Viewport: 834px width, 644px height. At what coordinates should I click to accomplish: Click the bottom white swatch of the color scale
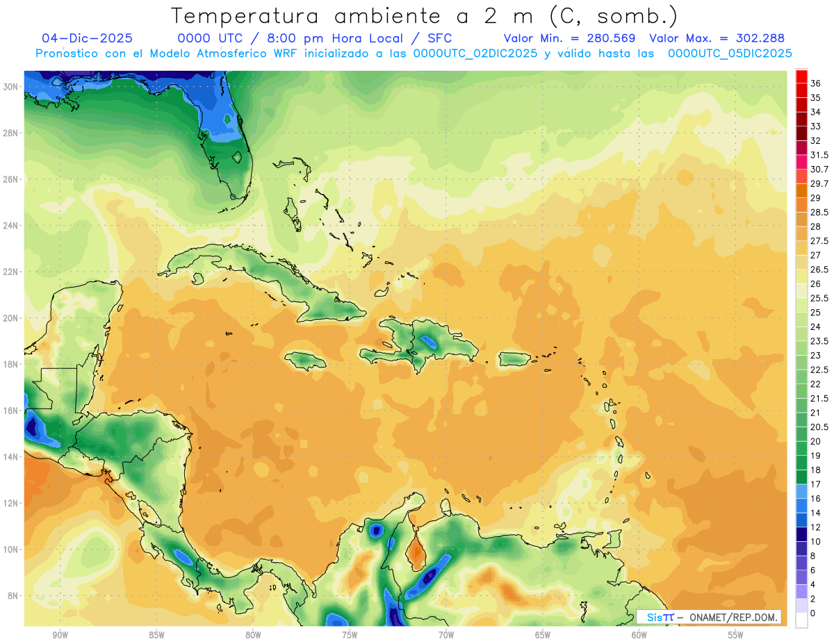(801, 620)
